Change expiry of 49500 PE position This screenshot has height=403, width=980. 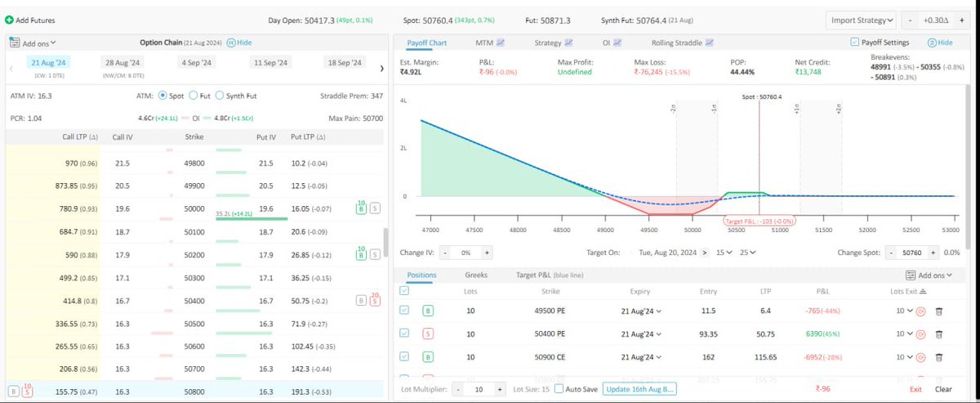[x=640, y=311]
